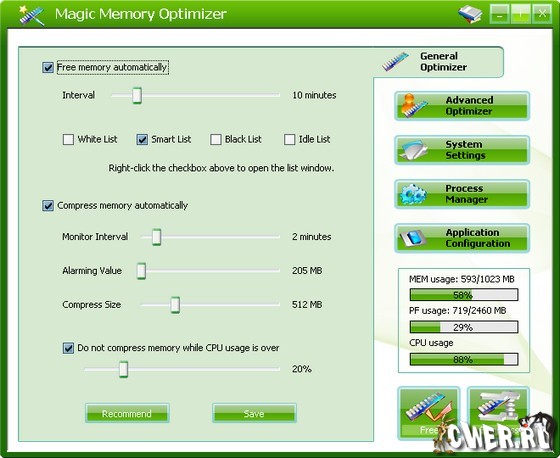Open the System Settings tab
This screenshot has height=458, width=560.
(x=462, y=150)
